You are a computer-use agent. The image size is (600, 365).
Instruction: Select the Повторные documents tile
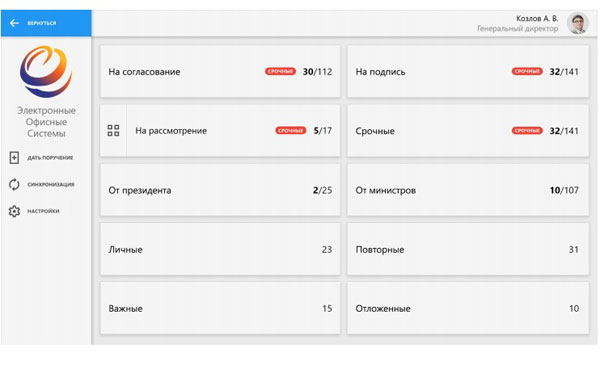coord(468,249)
